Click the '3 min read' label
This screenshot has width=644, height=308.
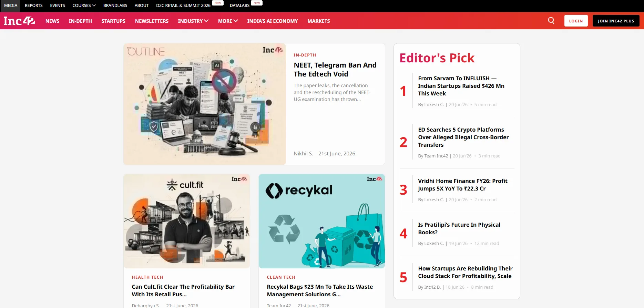click(490, 156)
